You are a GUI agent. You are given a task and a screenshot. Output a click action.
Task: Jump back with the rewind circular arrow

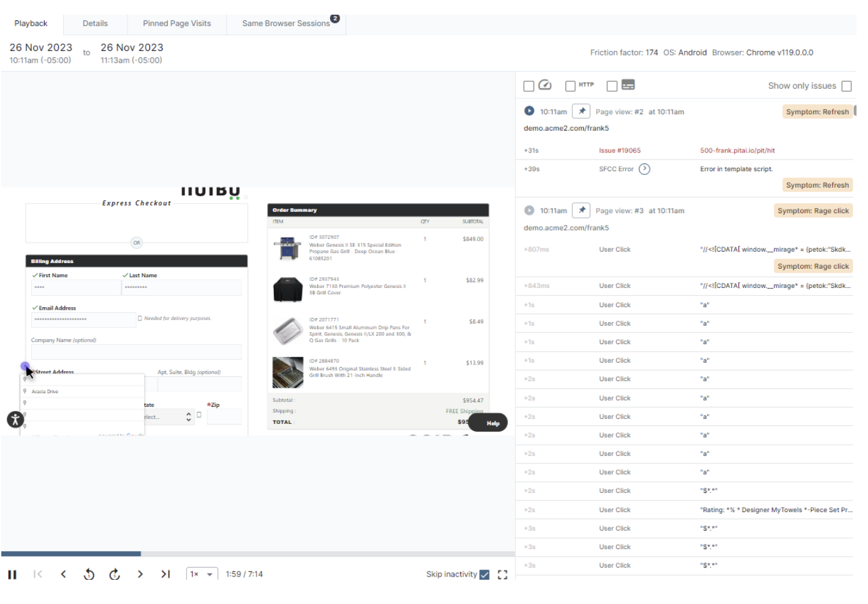point(89,574)
